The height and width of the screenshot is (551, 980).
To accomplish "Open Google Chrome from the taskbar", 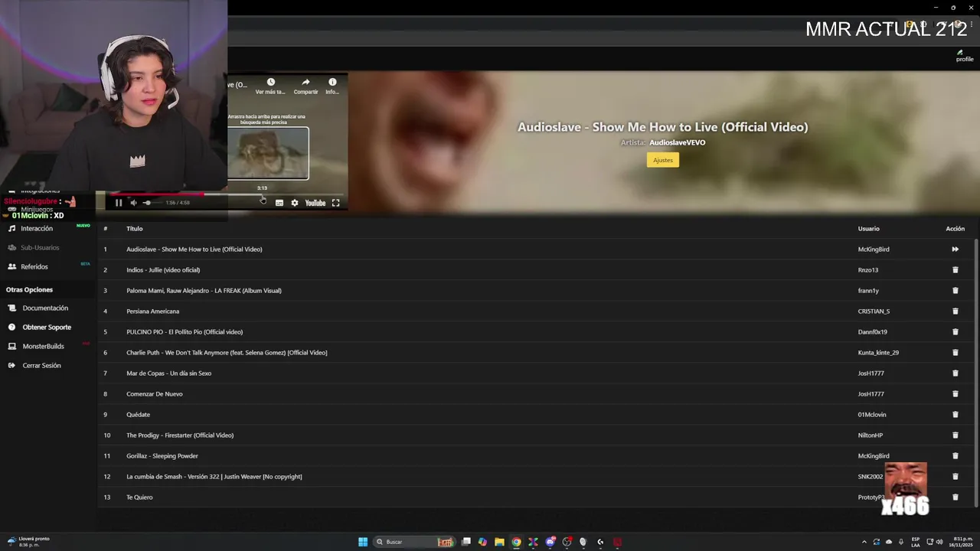I will point(516,542).
